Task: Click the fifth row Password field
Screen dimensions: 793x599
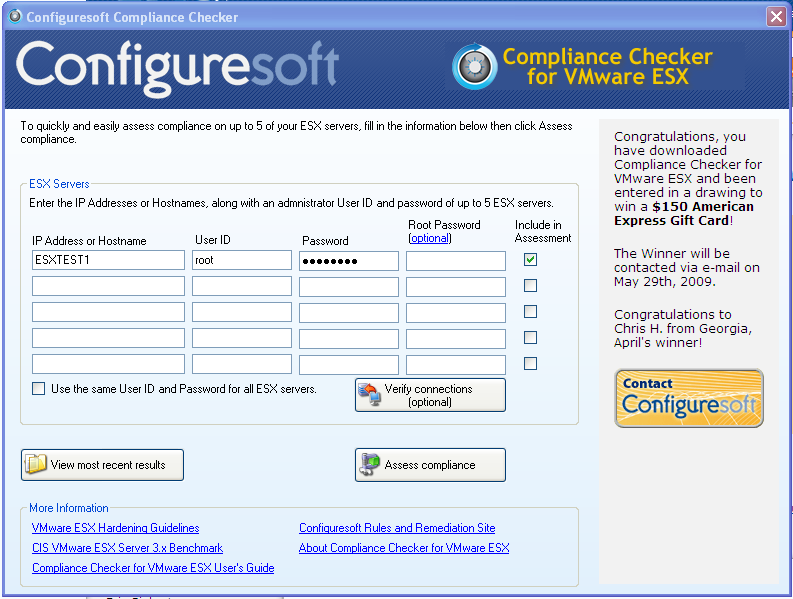Action: pyautogui.click(x=349, y=365)
